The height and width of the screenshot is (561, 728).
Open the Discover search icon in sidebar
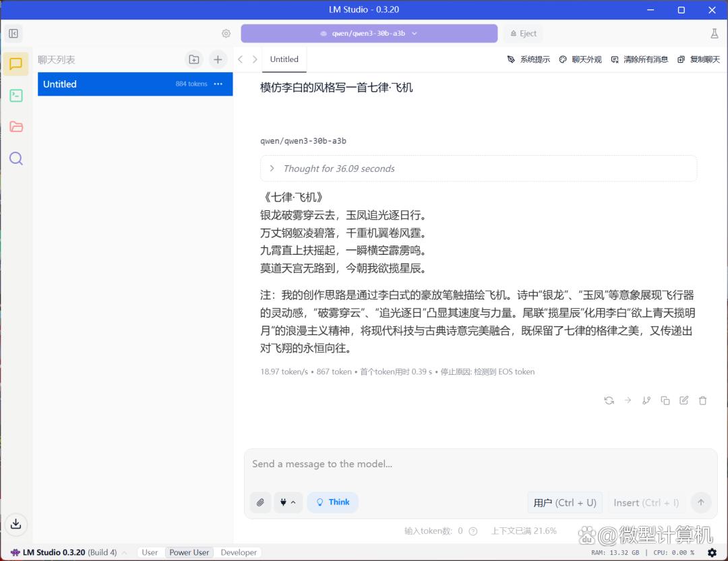(x=16, y=158)
